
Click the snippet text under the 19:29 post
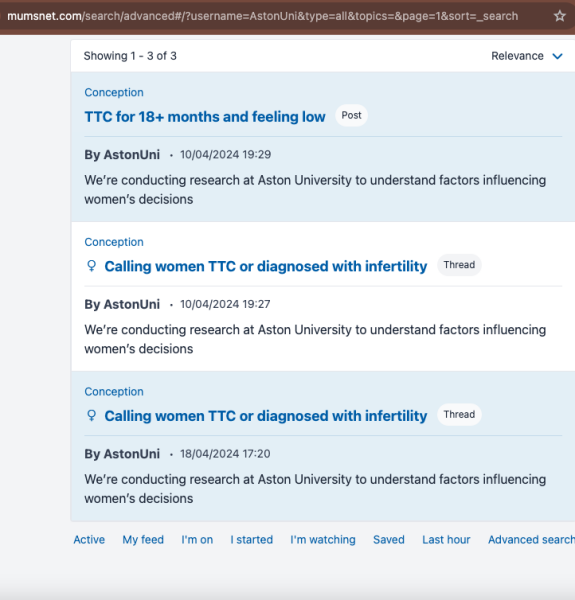315,190
